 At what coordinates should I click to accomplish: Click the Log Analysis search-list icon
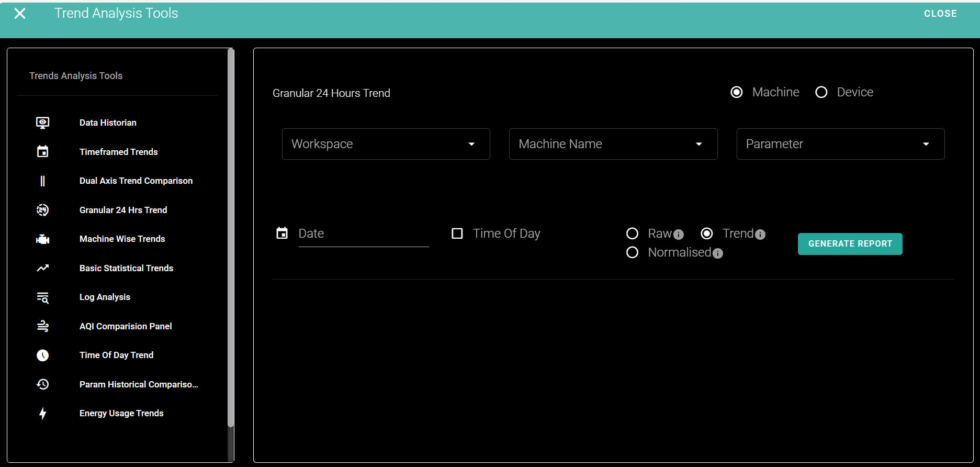(x=42, y=297)
